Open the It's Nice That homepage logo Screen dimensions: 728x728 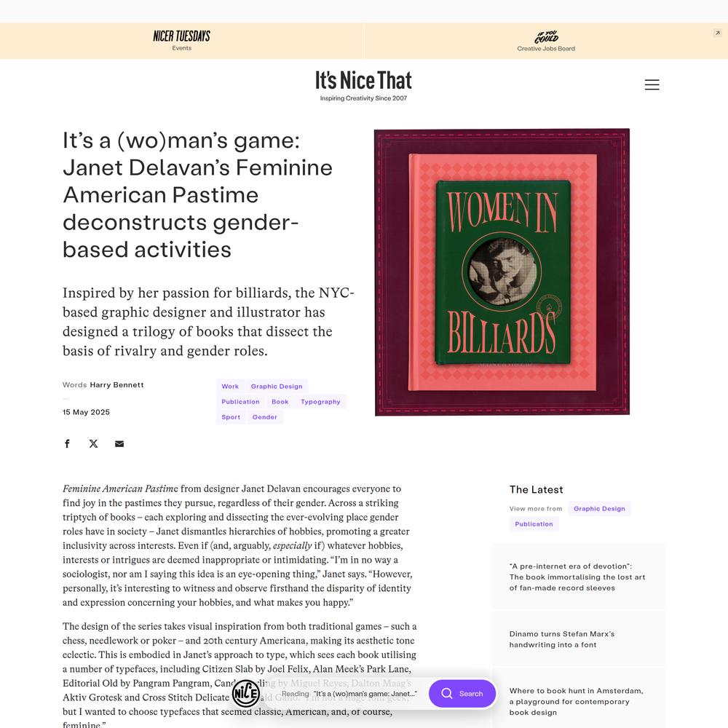pyautogui.click(x=363, y=85)
